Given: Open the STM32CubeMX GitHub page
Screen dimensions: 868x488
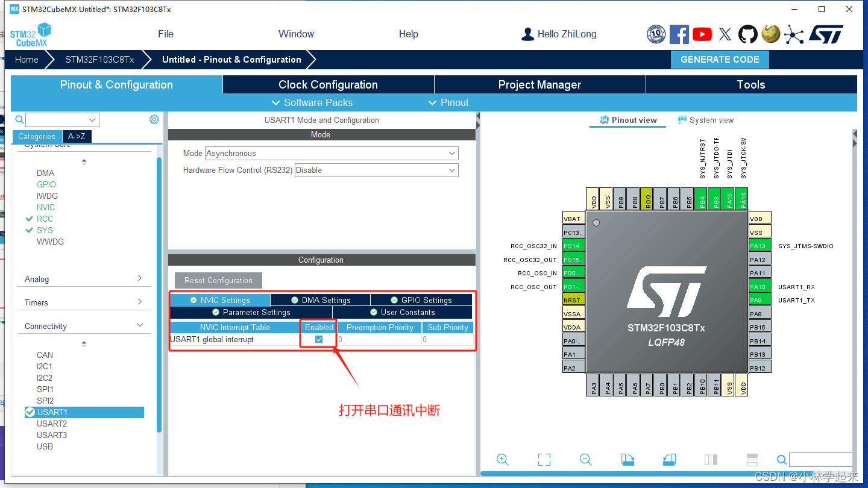Looking at the screenshot, I should (747, 34).
